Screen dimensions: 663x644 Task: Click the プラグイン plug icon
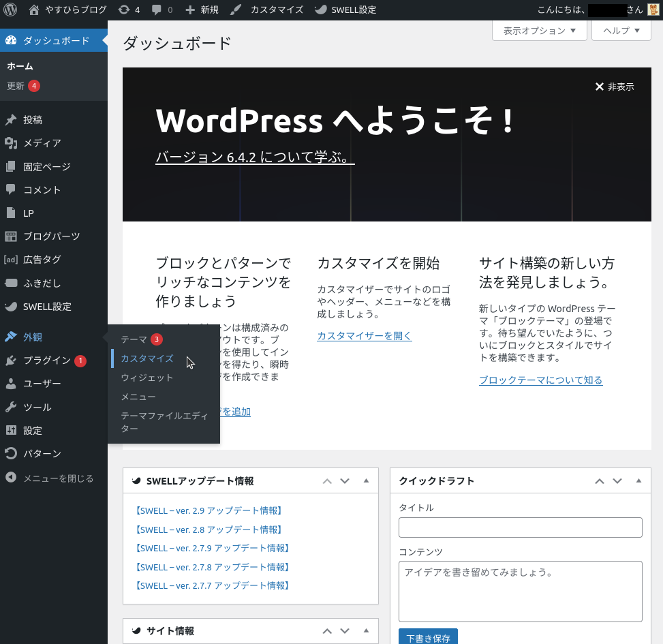[x=11, y=361]
